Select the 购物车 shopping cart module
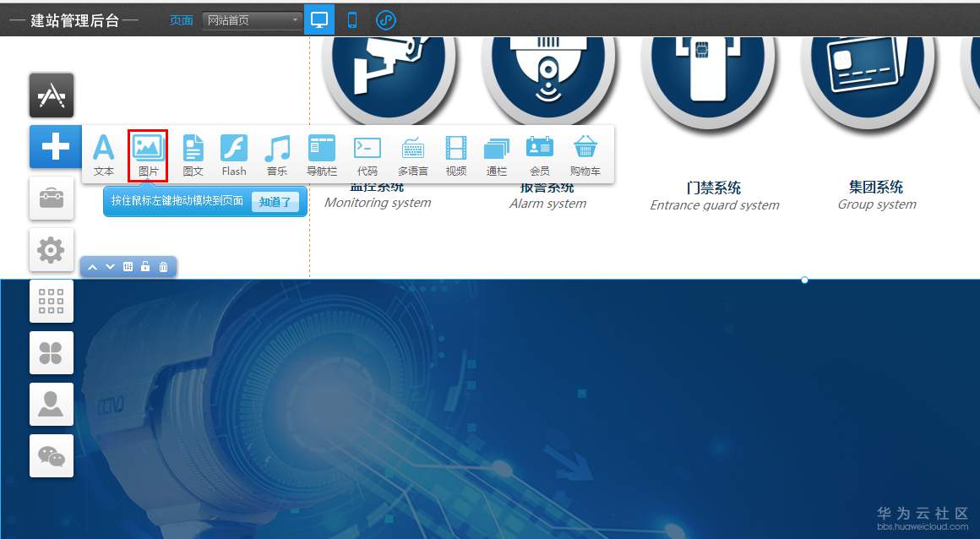Screen dimensions: 980x539 pyautogui.click(x=585, y=155)
